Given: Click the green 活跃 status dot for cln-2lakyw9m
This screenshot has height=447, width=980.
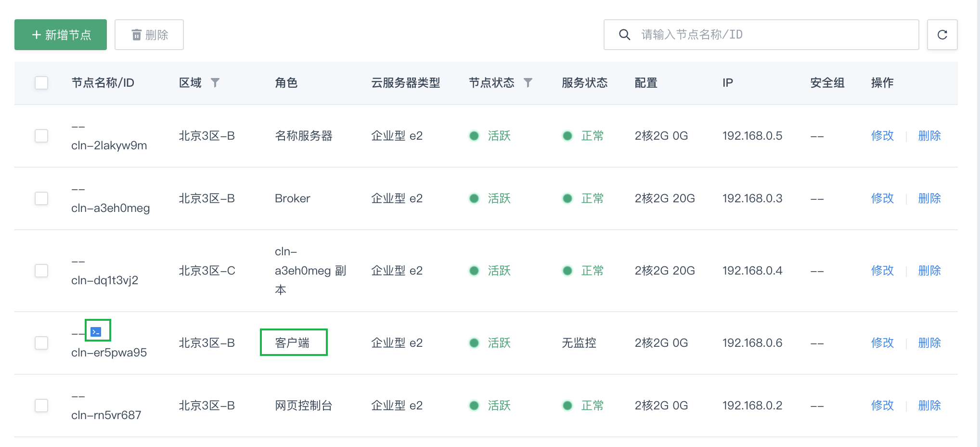Looking at the screenshot, I should coord(474,136).
